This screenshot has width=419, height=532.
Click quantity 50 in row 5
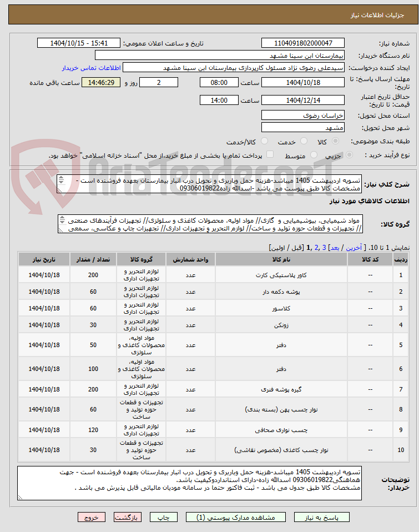click(x=93, y=345)
